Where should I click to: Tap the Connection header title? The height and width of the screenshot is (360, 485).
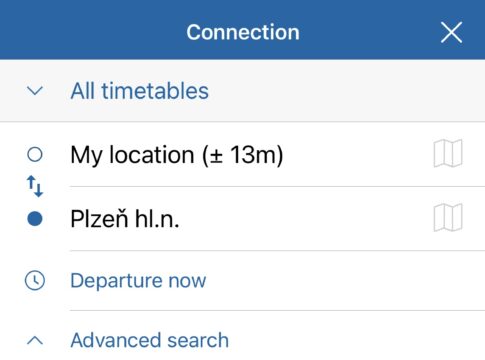point(243,32)
